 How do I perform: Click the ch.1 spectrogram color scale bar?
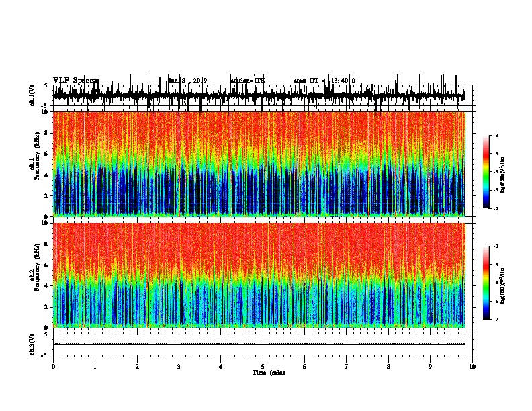486,172
